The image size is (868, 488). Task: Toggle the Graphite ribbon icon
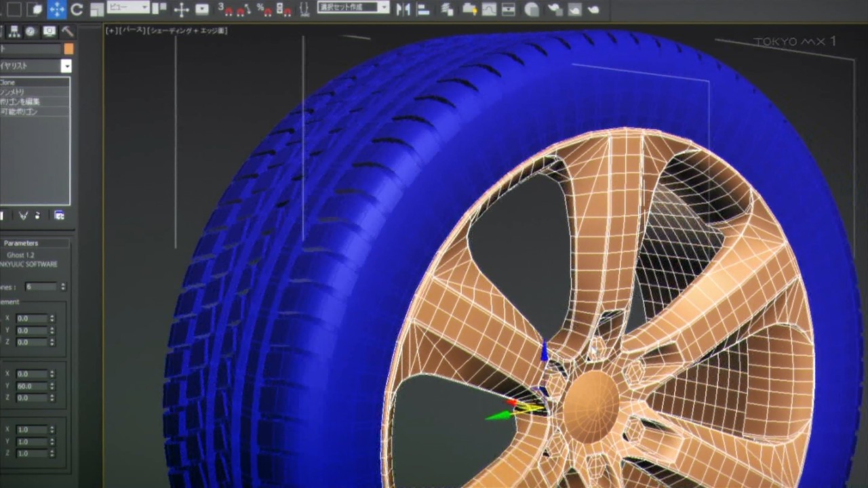(x=469, y=9)
